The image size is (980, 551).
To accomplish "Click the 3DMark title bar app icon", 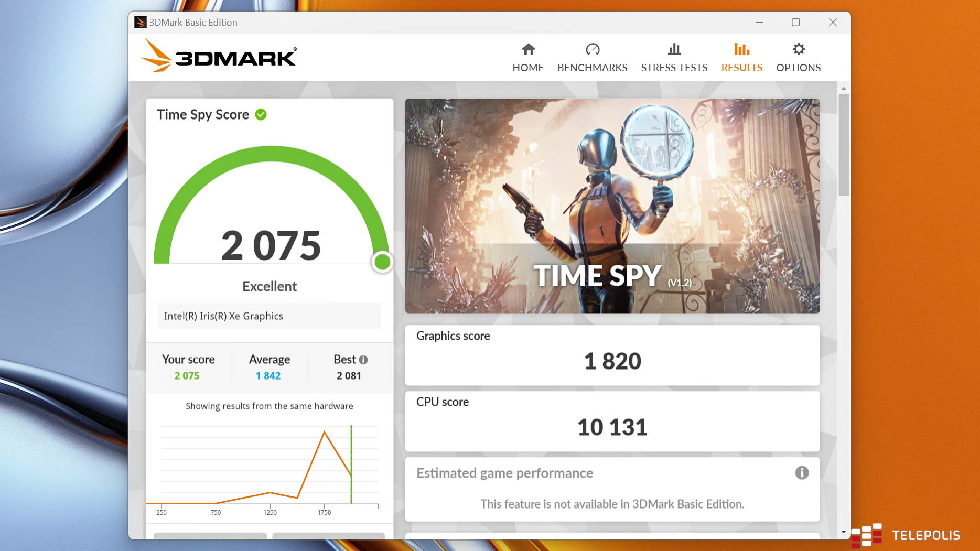I will (140, 22).
